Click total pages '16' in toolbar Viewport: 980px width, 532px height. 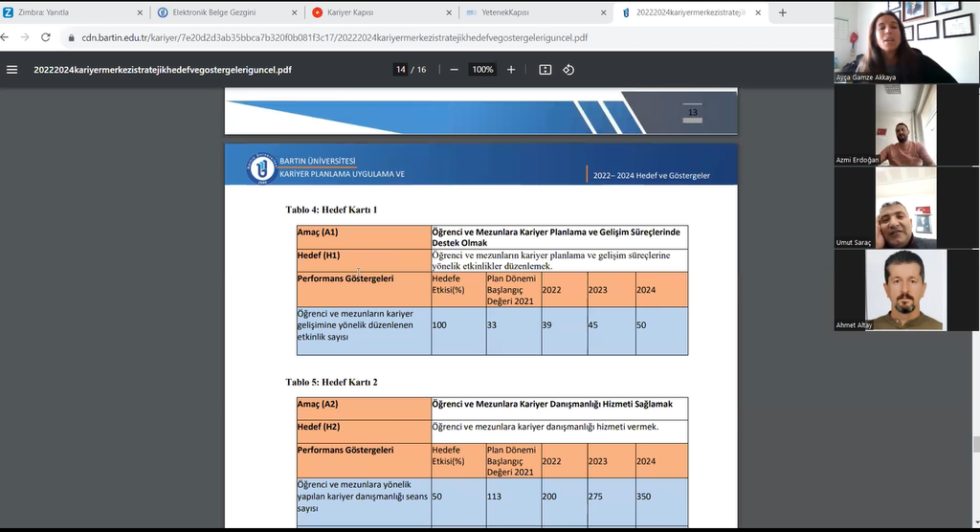click(x=422, y=70)
